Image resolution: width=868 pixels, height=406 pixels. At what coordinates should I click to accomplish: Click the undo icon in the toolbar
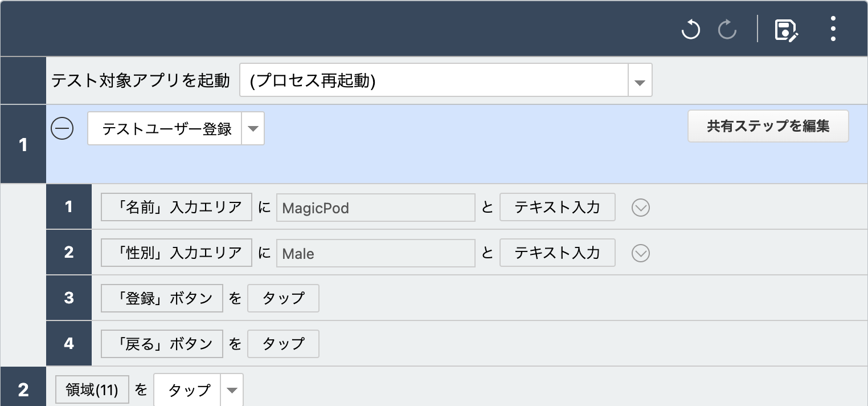pos(690,29)
